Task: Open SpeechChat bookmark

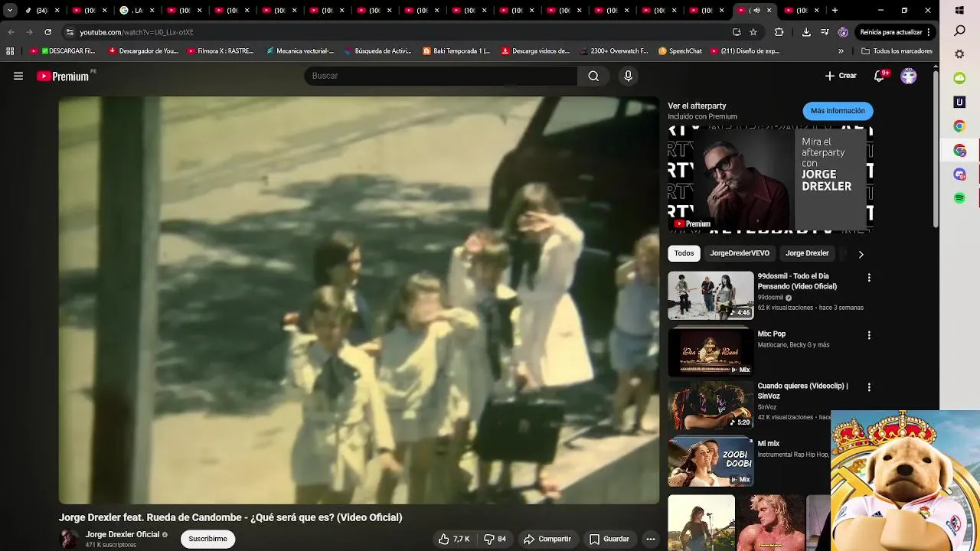Action: 680,51
